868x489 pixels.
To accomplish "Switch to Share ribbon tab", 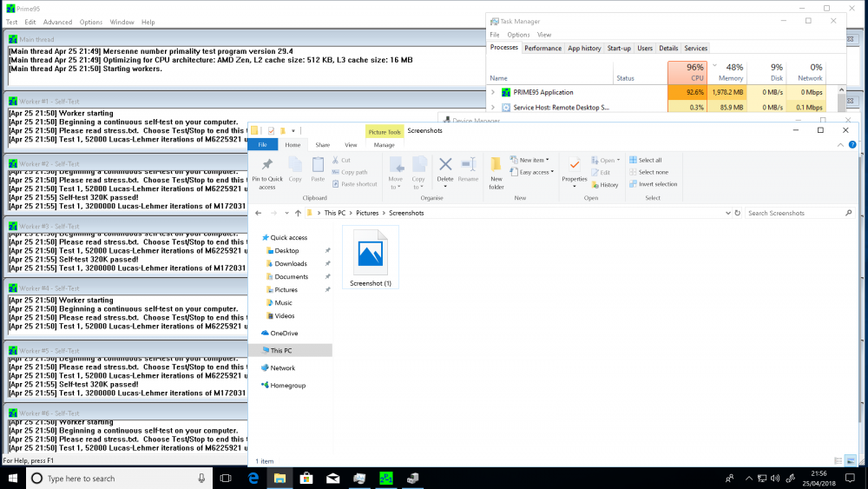I will tap(322, 144).
